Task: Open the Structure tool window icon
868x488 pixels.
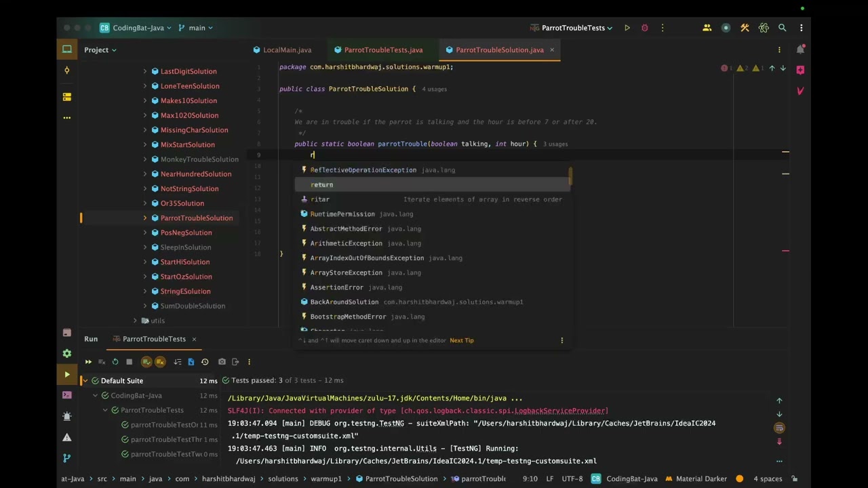Action: (x=67, y=97)
